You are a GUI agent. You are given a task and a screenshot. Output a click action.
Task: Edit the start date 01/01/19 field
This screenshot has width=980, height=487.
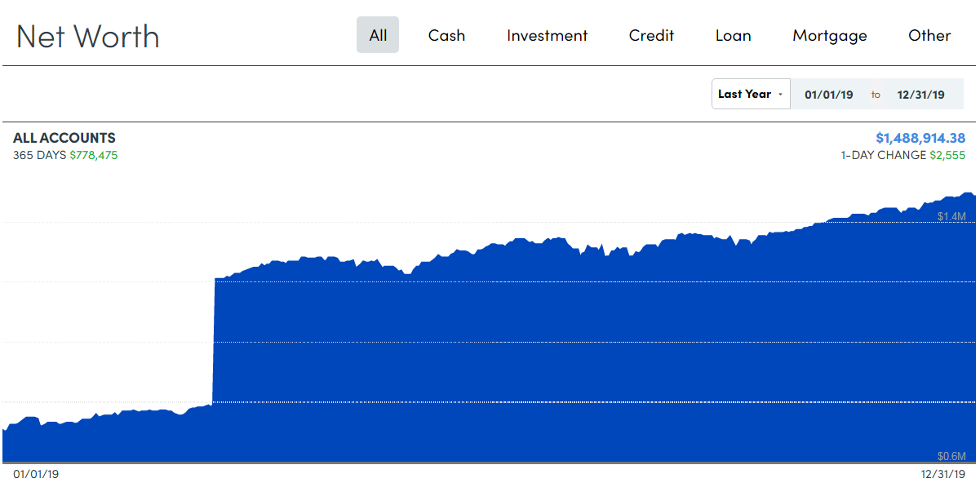829,95
